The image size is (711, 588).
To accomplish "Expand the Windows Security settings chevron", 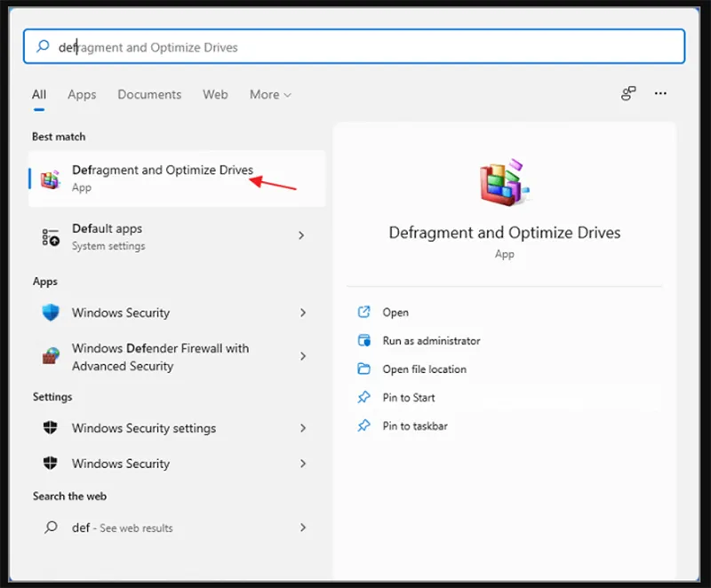I will [x=302, y=428].
